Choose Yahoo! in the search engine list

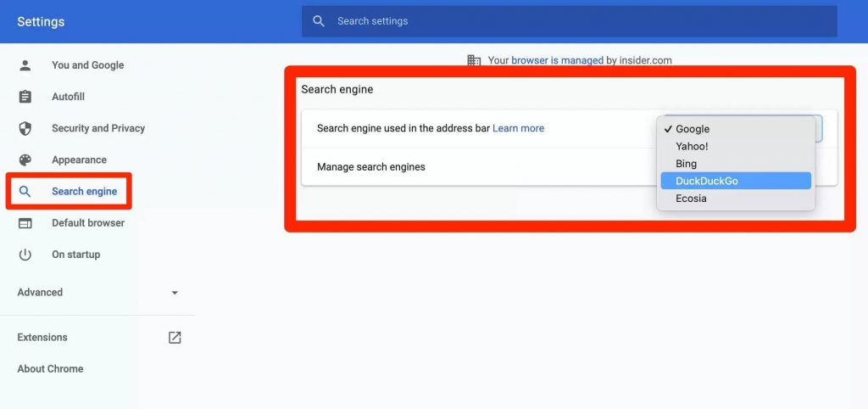click(x=736, y=146)
